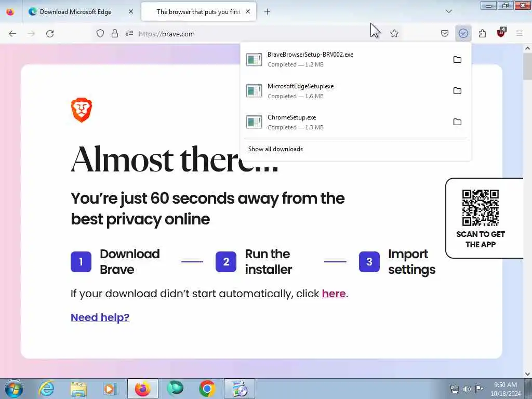Click scrollbar up arrow
Screen dimensions: 532x399
pos(527,48)
